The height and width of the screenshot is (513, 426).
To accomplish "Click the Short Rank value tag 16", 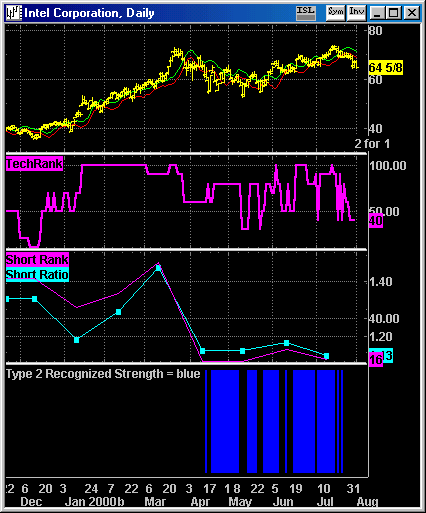I will (376, 360).
